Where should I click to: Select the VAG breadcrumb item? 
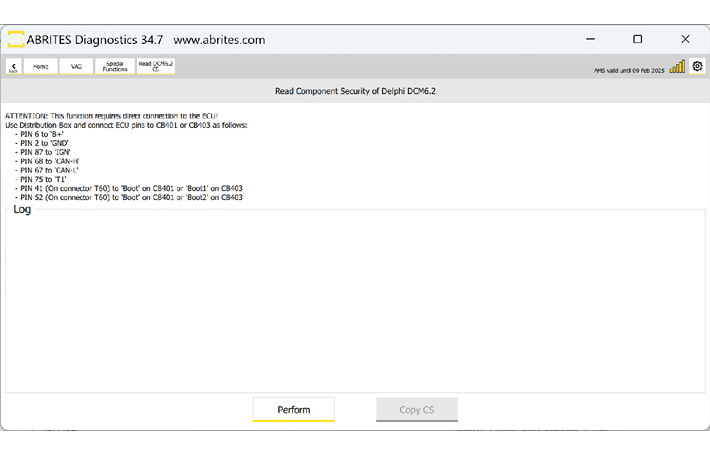point(76,67)
